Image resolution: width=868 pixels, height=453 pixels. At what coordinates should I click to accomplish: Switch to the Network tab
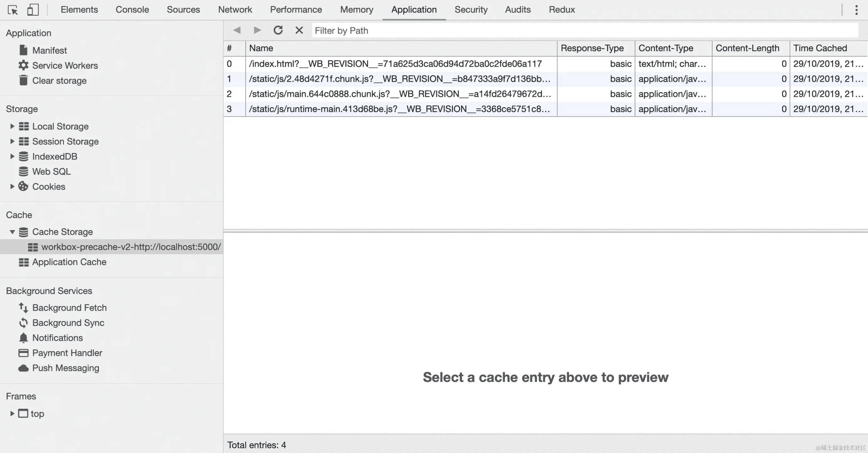point(235,10)
